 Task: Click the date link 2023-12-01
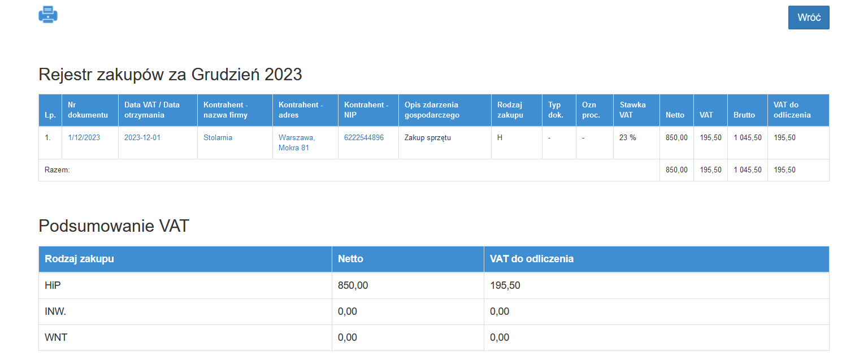coord(142,137)
